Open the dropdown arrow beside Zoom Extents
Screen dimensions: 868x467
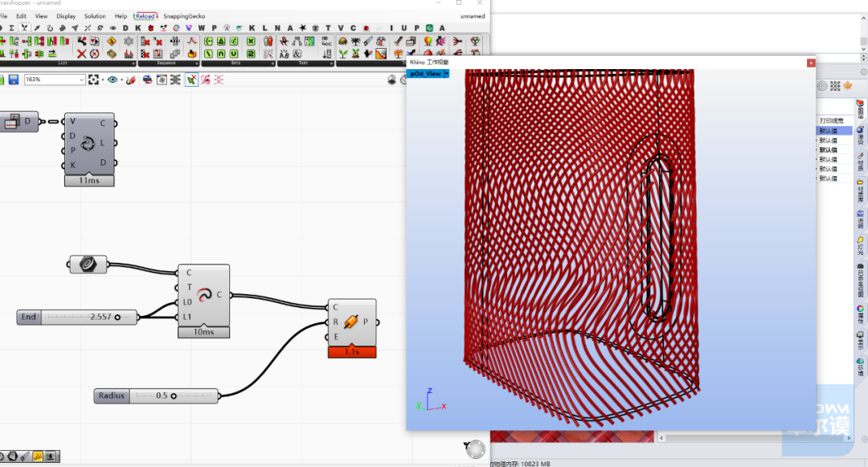click(x=102, y=80)
